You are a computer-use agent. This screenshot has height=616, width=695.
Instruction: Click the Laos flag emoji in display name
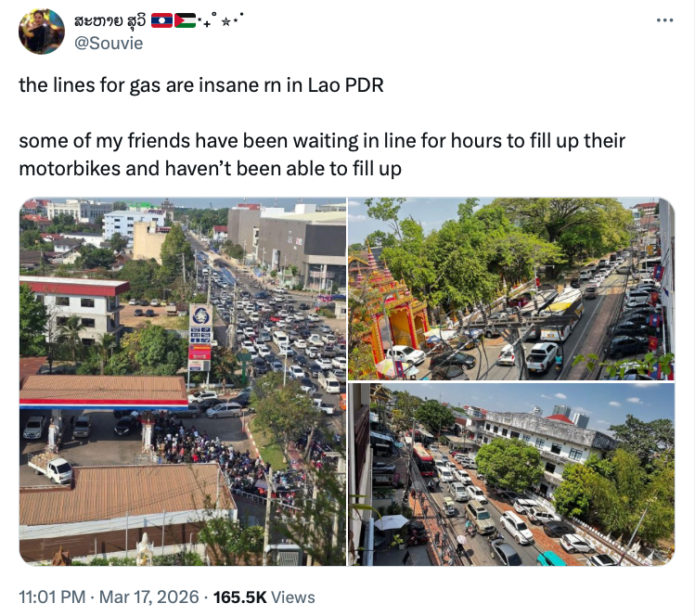point(161,20)
